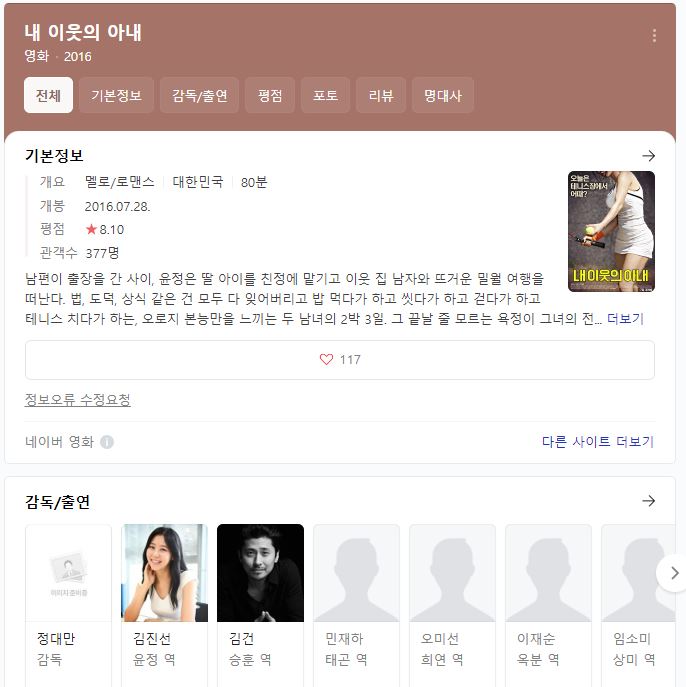
Task: Click the info icon beside 네이버 영화
Action: [107, 442]
